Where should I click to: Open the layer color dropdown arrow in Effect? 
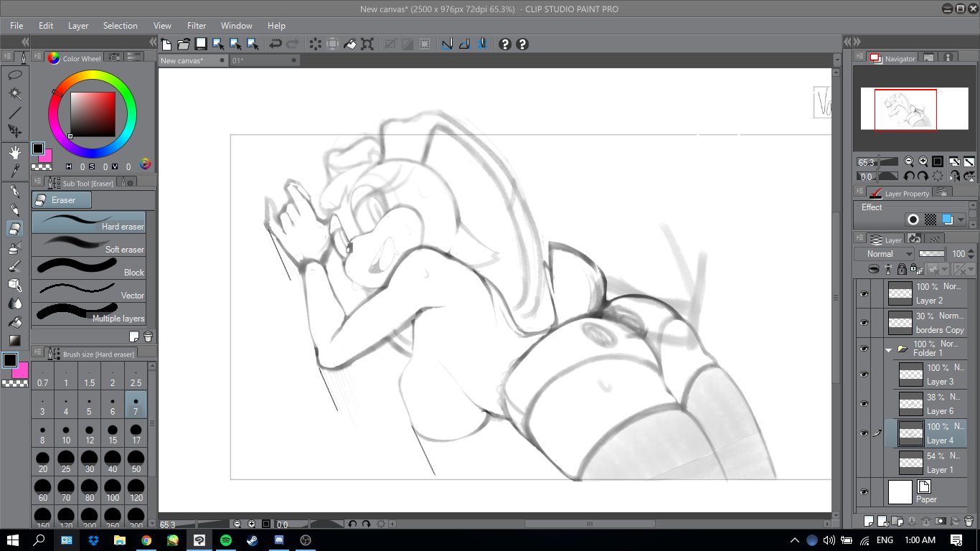pos(962,220)
